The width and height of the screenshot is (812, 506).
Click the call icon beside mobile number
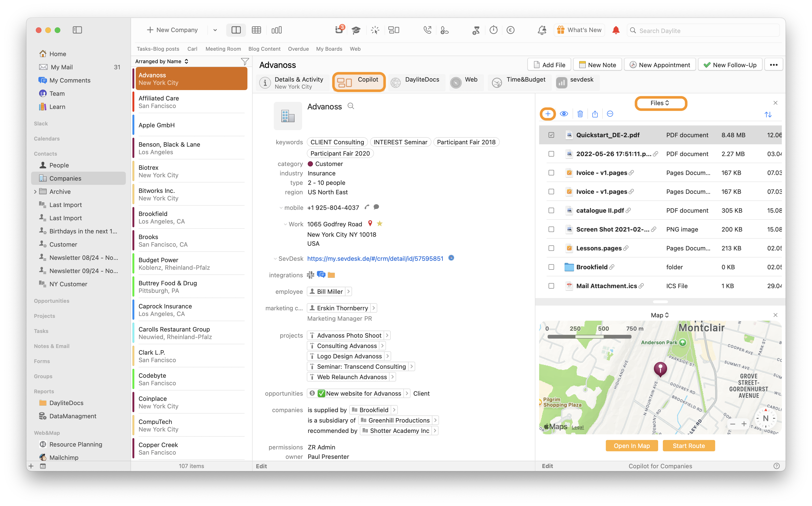tap(367, 207)
